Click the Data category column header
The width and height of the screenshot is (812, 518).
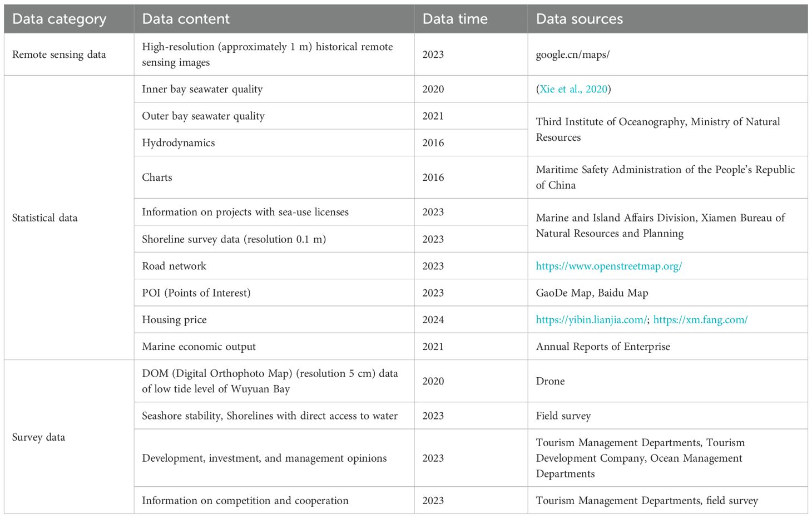pyautogui.click(x=59, y=19)
